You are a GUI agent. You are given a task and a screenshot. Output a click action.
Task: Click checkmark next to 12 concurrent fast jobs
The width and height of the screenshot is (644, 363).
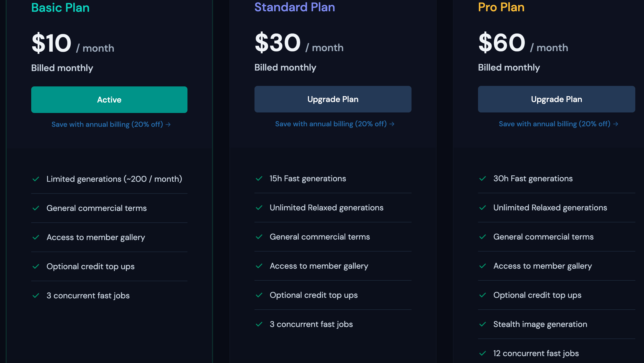[x=483, y=353]
